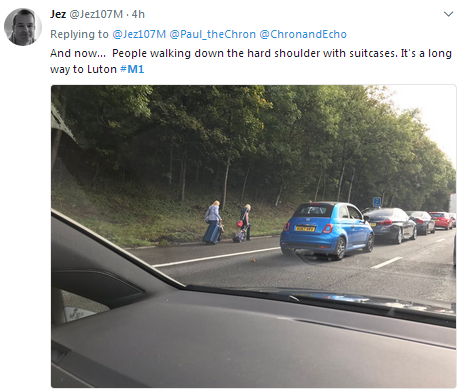458x391 pixels.
Task: Open tweet permalink via 4h timestamp
Action: [138, 14]
